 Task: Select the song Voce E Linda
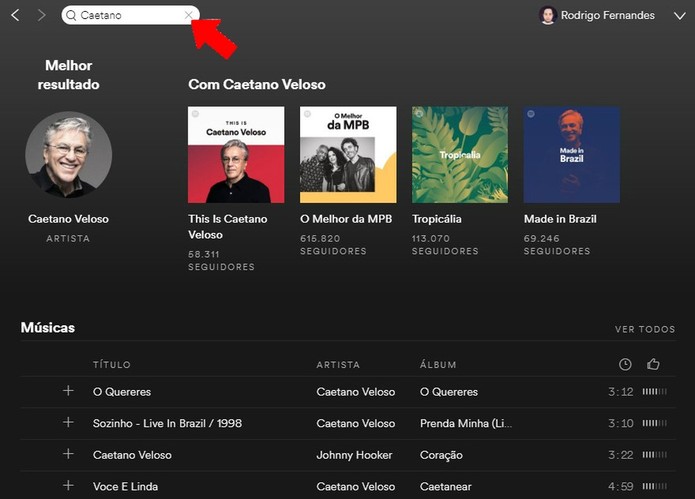tap(125, 487)
